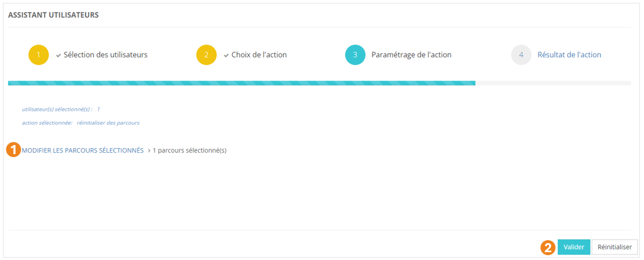Image resolution: width=644 pixels, height=260 pixels.
Task: Go to Sélection des utilisateurs step
Action: pyautogui.click(x=105, y=55)
